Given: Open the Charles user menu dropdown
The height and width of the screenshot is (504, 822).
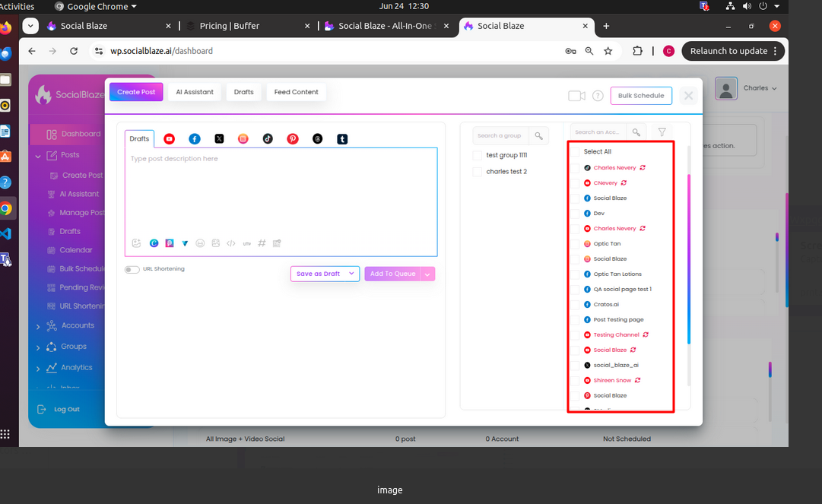Looking at the screenshot, I should (760, 88).
